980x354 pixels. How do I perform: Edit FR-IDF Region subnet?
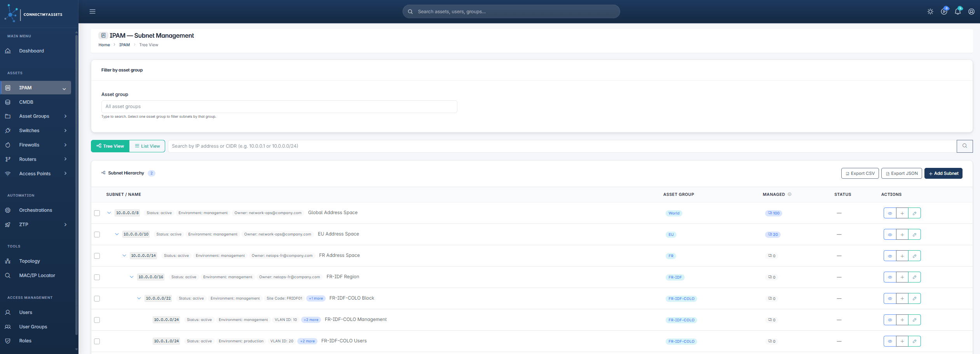(915, 277)
